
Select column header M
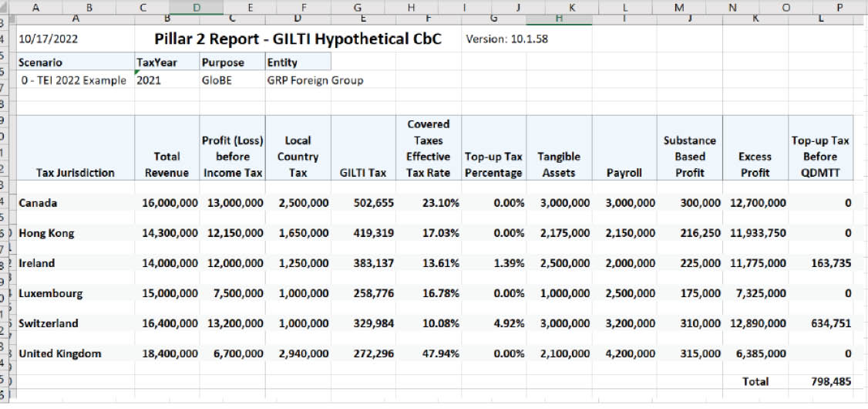[680, 7]
